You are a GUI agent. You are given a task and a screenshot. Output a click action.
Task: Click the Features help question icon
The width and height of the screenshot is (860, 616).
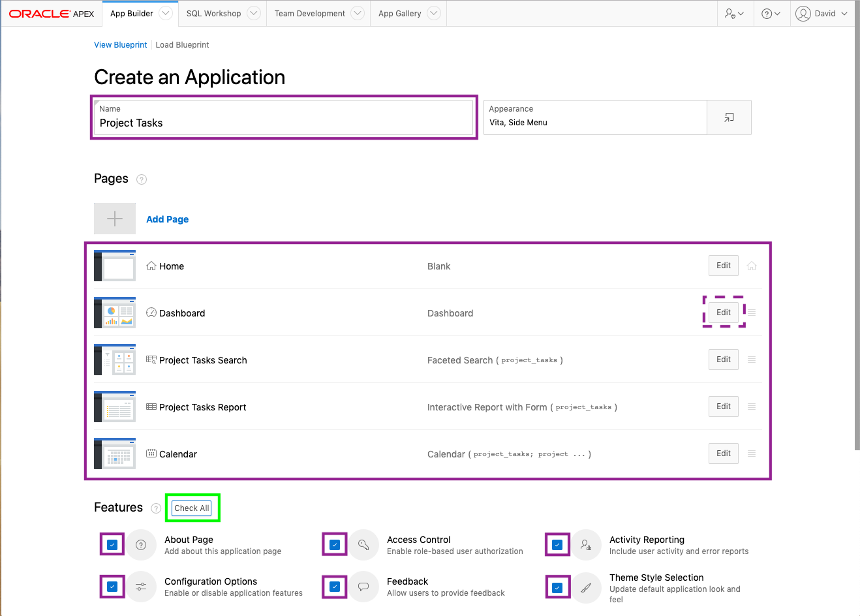pos(156,508)
